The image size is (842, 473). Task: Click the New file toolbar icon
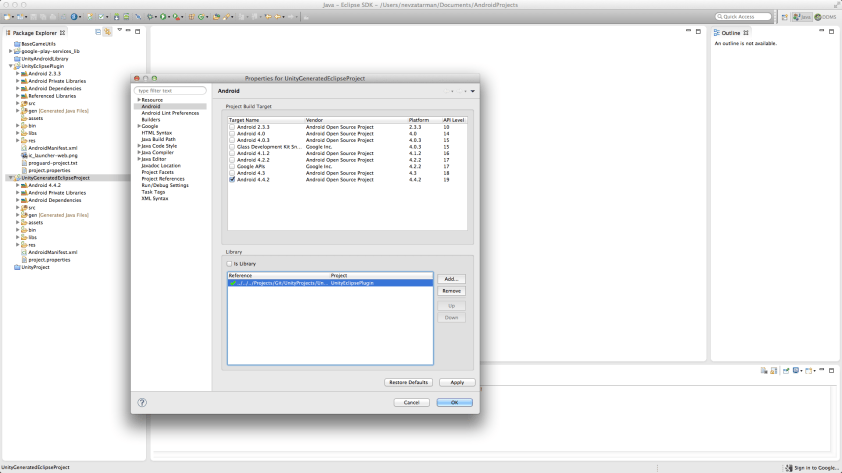[x=7, y=17]
